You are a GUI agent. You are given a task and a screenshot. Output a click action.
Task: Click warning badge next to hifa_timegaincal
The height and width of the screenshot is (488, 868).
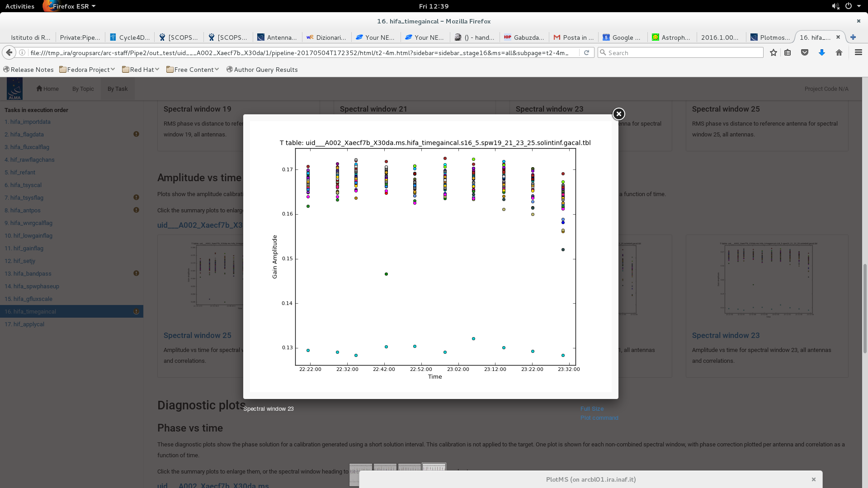[x=136, y=311]
